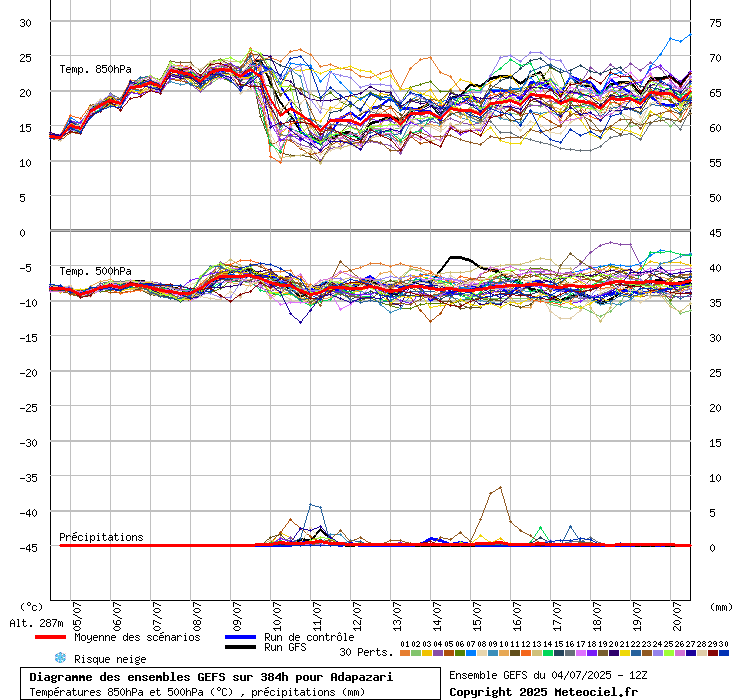Click the 20/07 date axis label

pos(677,616)
